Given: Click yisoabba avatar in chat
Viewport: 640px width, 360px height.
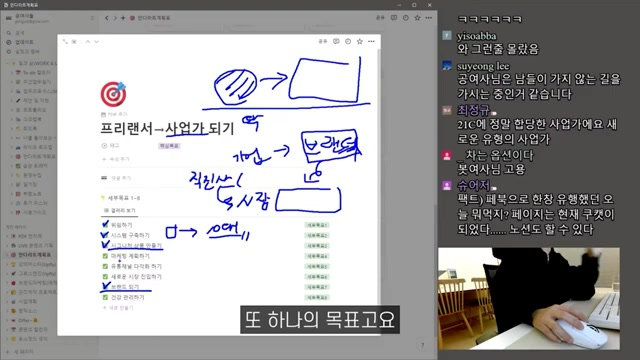Looking at the screenshot, I should 447,35.
